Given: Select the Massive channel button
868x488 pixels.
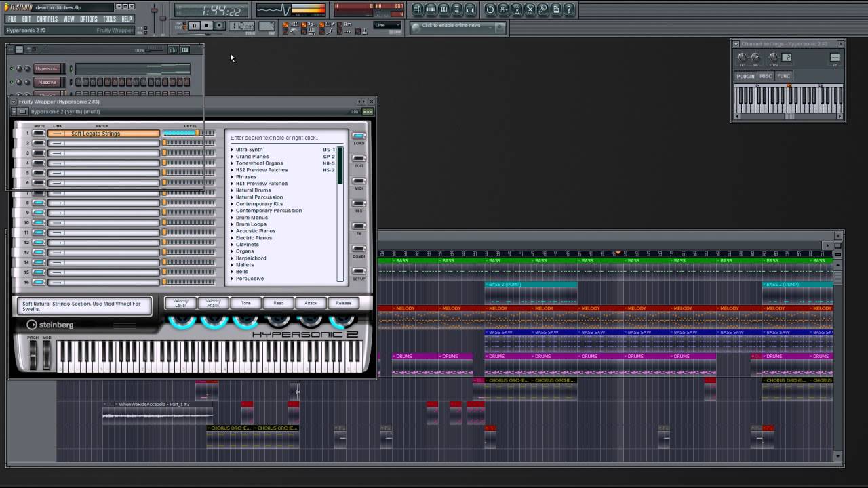Looking at the screenshot, I should point(47,82).
